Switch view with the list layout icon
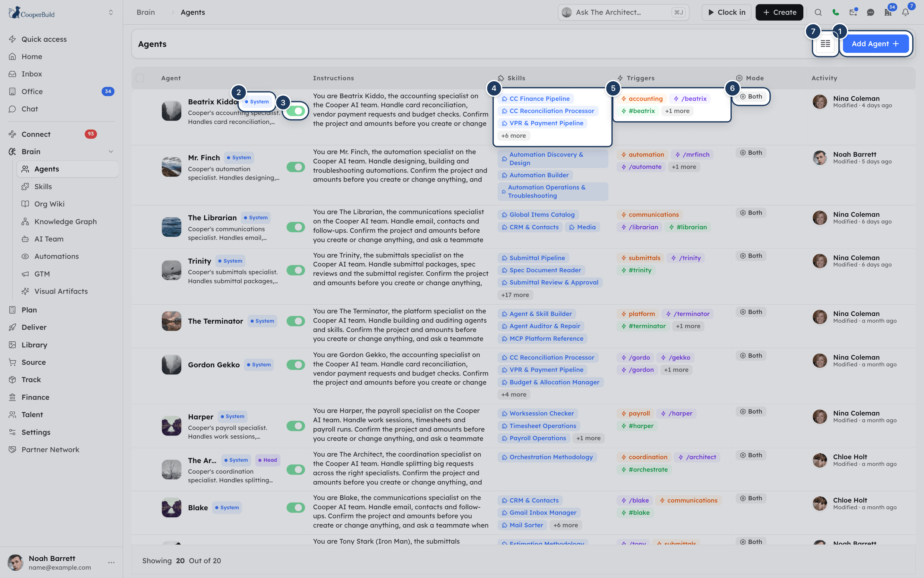 tap(826, 44)
